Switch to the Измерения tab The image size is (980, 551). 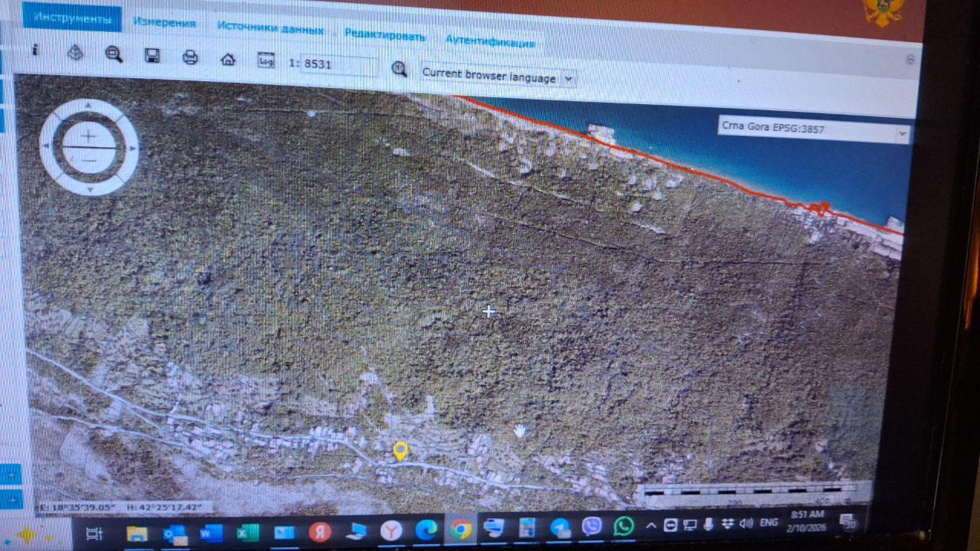tap(164, 23)
